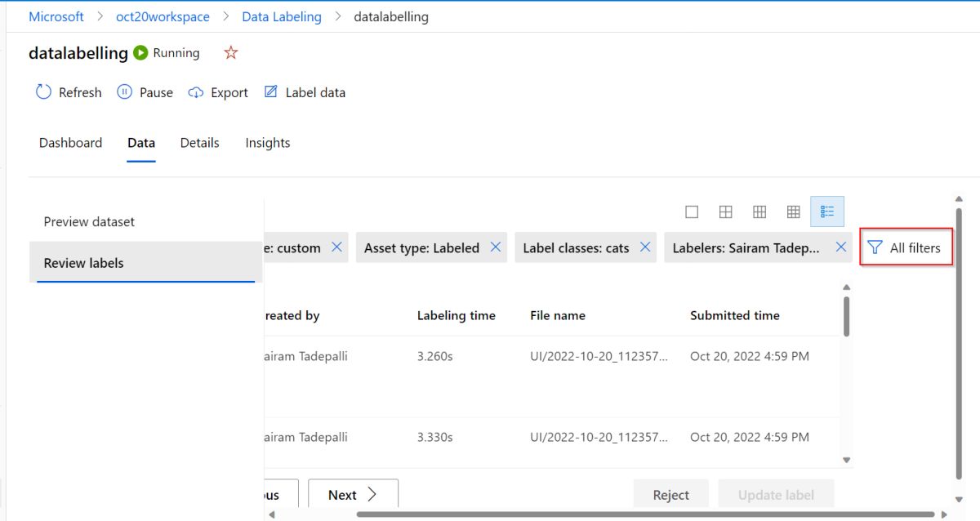
Task: Sort by Labeling time column header
Action: (x=457, y=315)
